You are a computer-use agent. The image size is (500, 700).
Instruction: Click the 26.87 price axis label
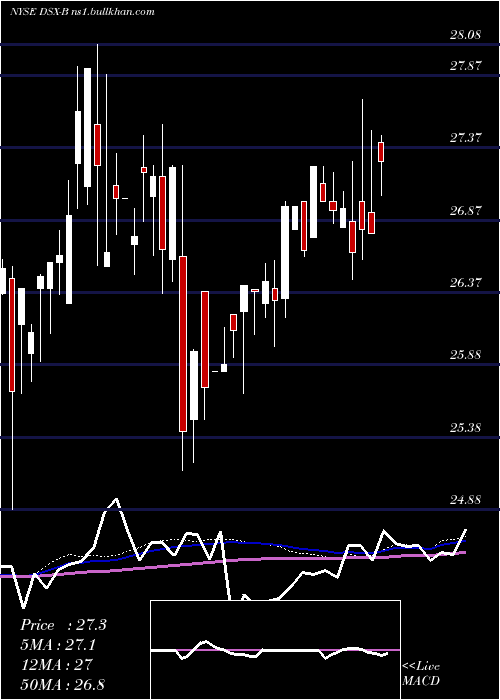(466, 210)
